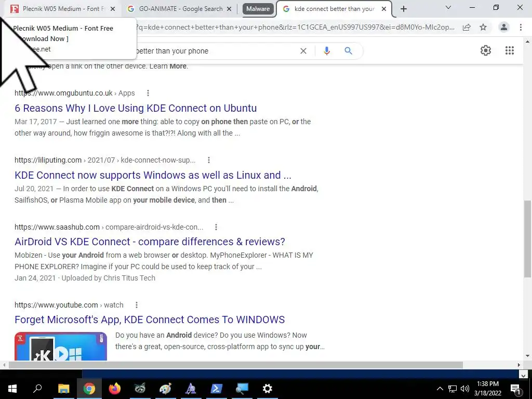Image resolution: width=532 pixels, height=399 pixels.
Task: Play the KDE Connect YouTube video thumbnail
Action: click(61, 346)
